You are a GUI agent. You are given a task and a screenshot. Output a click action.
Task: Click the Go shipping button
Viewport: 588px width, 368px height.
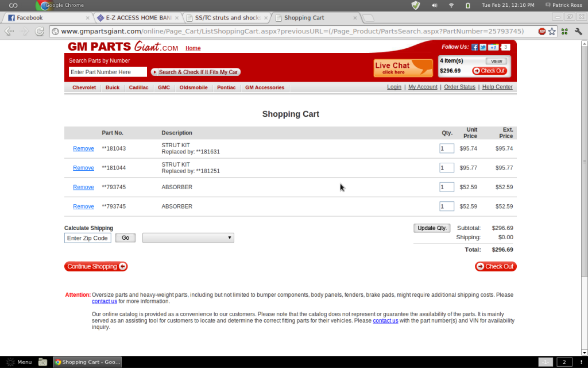[x=125, y=237]
